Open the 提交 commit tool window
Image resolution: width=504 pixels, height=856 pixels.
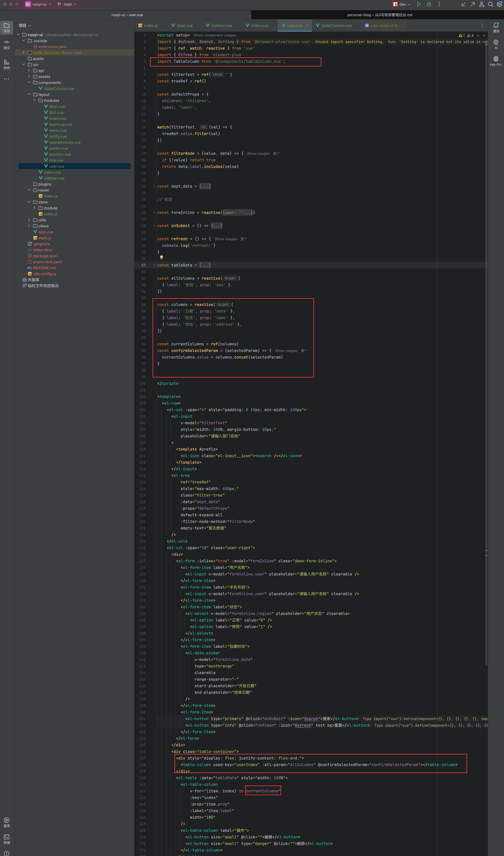7,45
